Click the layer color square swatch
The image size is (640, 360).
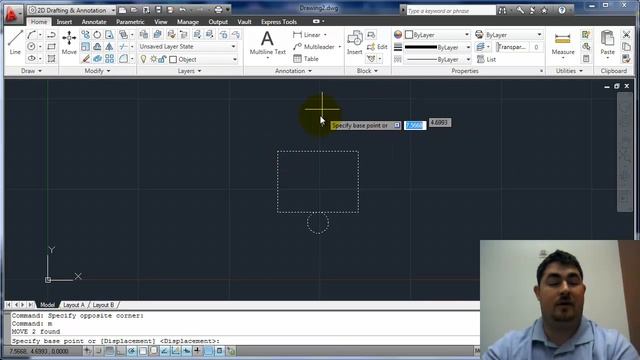point(173,60)
